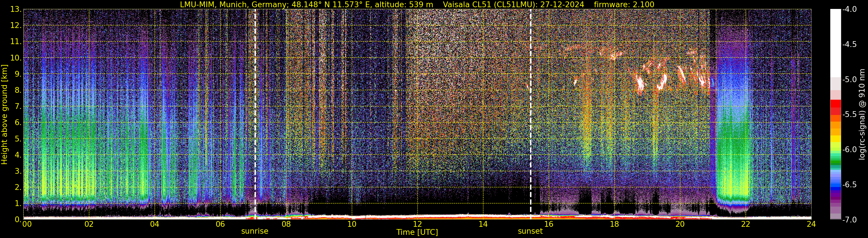Viewport: 868px width, 238px height.
Task: Click the time axis tick label '02'
Action: (89, 224)
